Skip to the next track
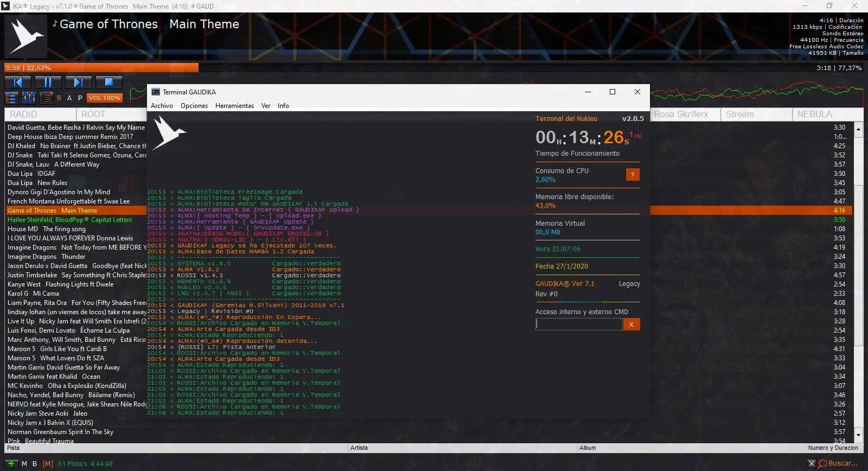868x471 pixels. pos(79,82)
